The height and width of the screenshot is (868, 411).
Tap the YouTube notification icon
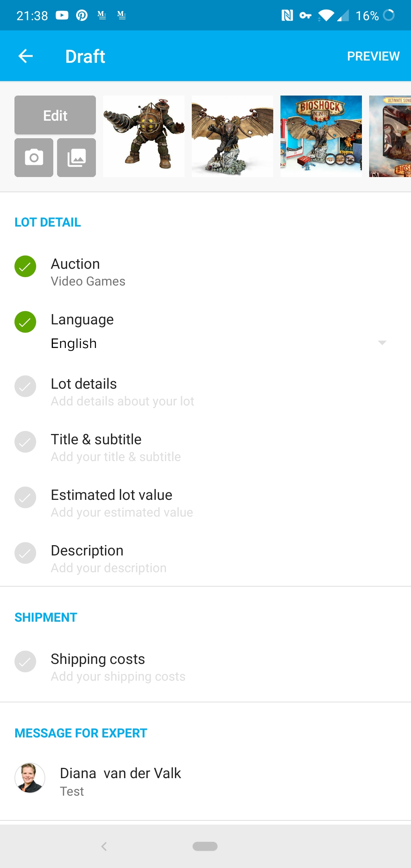(x=62, y=15)
